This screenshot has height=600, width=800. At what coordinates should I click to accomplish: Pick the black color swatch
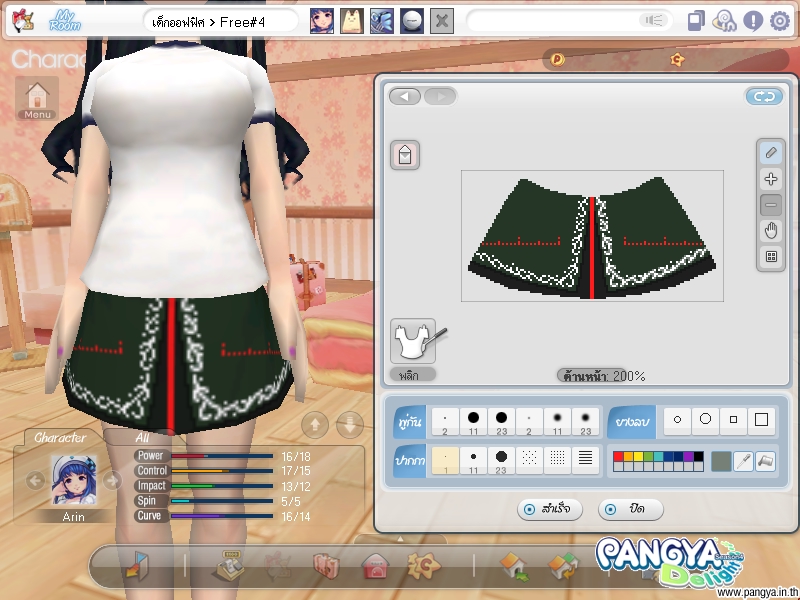(x=698, y=457)
